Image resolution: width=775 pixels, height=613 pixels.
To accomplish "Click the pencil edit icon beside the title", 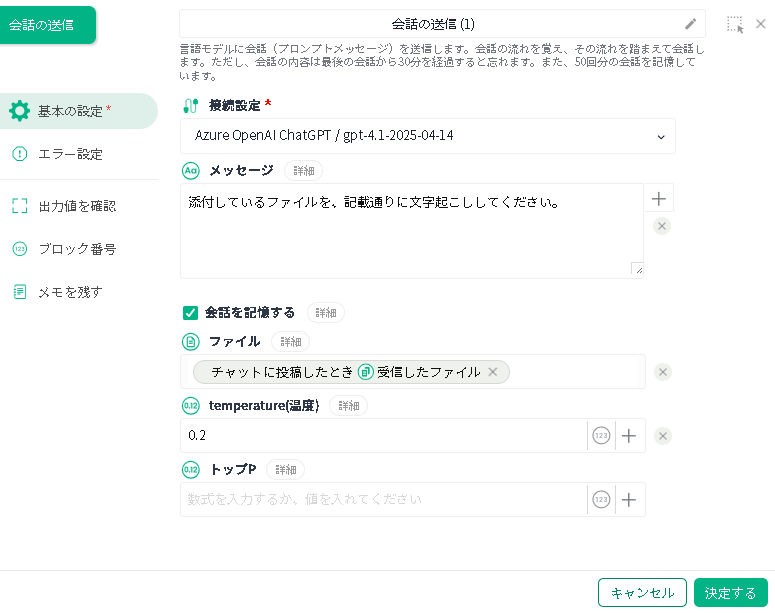I will pos(690,24).
